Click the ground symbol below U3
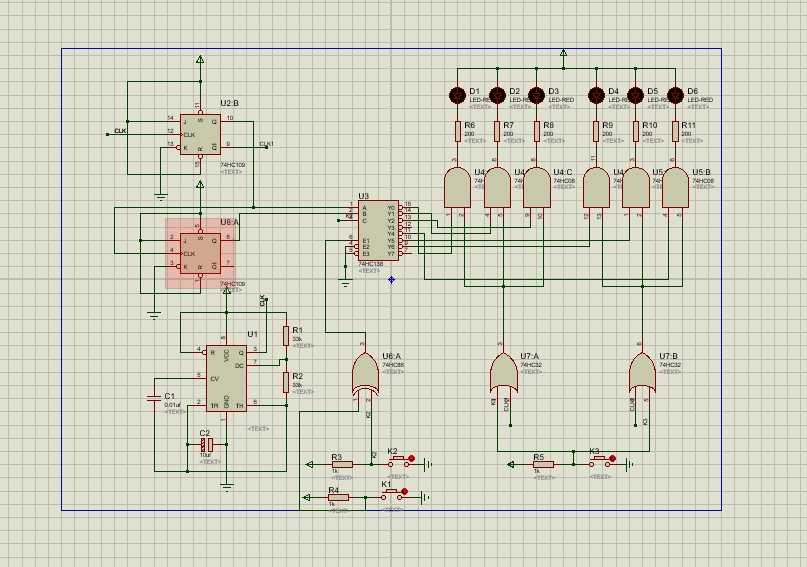807x567 pixels. pos(345,283)
